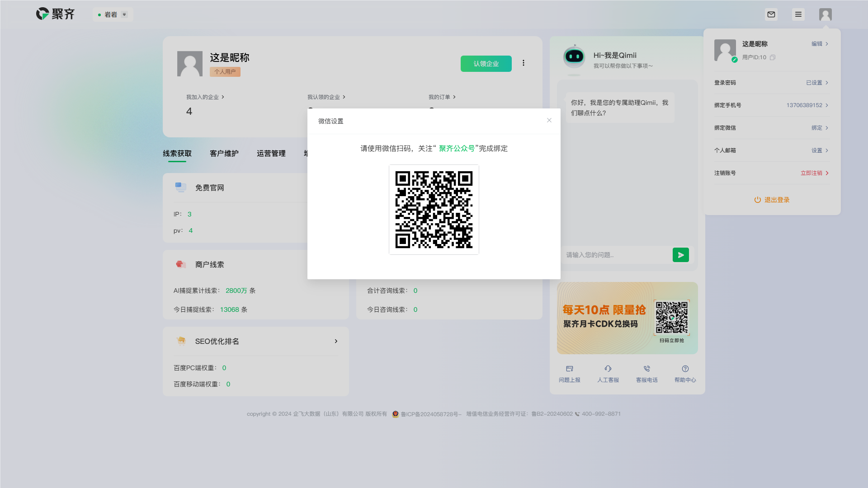Open 编辑 profile editing
Viewport: 868px width, 488px height.
(820, 44)
